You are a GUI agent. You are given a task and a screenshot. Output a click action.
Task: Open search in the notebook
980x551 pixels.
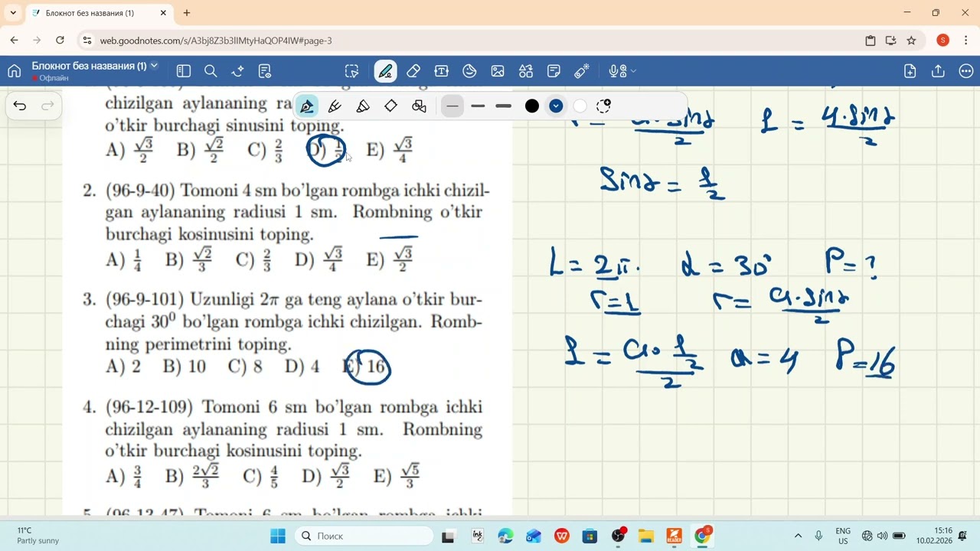211,71
